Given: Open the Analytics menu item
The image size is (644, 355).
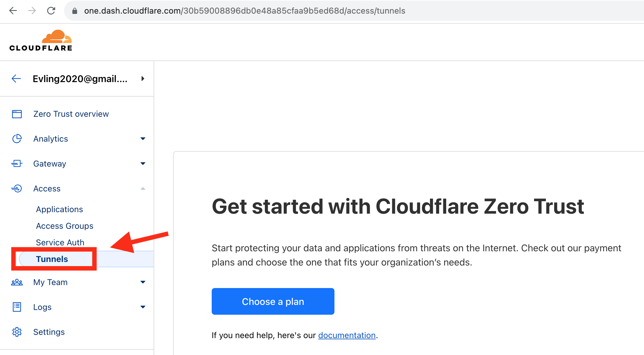Looking at the screenshot, I should 51,139.
